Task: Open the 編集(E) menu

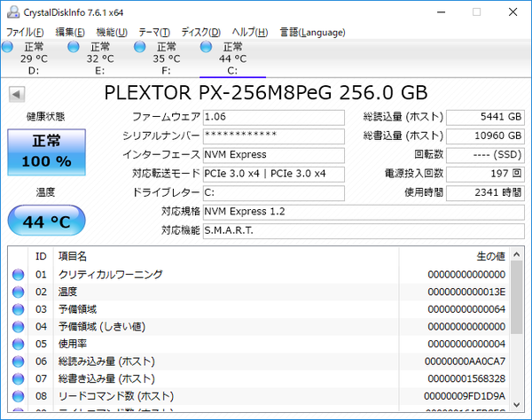Action: [x=70, y=32]
